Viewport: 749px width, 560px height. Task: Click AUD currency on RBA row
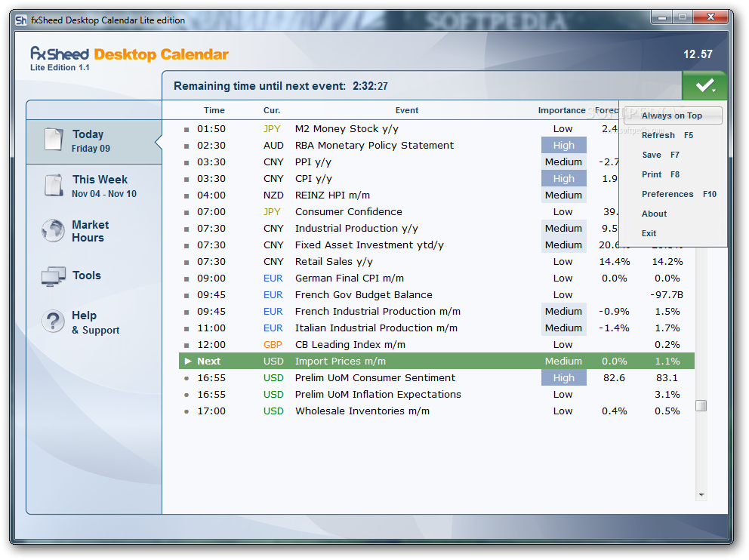tap(273, 145)
